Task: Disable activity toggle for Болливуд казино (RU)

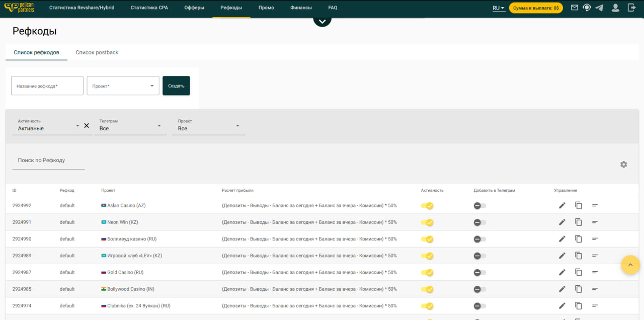Action: tap(427, 239)
